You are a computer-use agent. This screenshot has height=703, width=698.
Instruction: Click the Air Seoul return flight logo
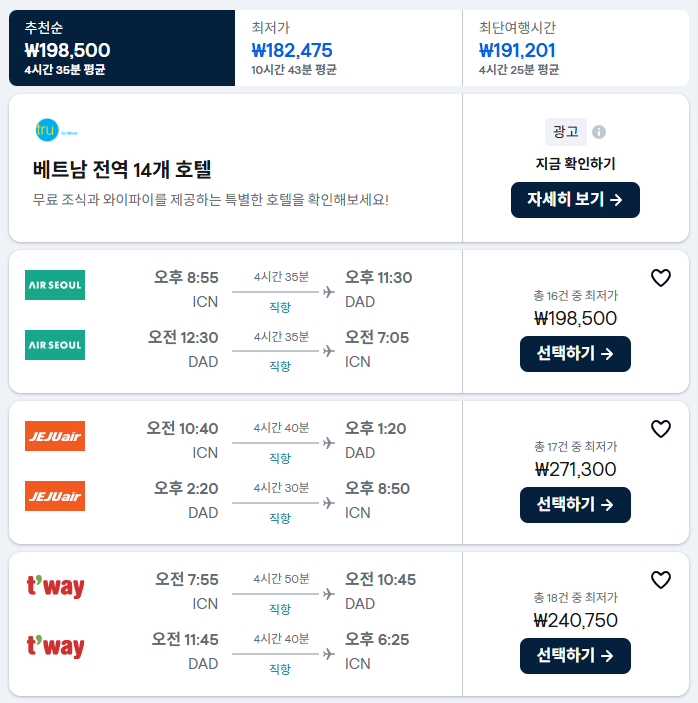(x=55, y=345)
